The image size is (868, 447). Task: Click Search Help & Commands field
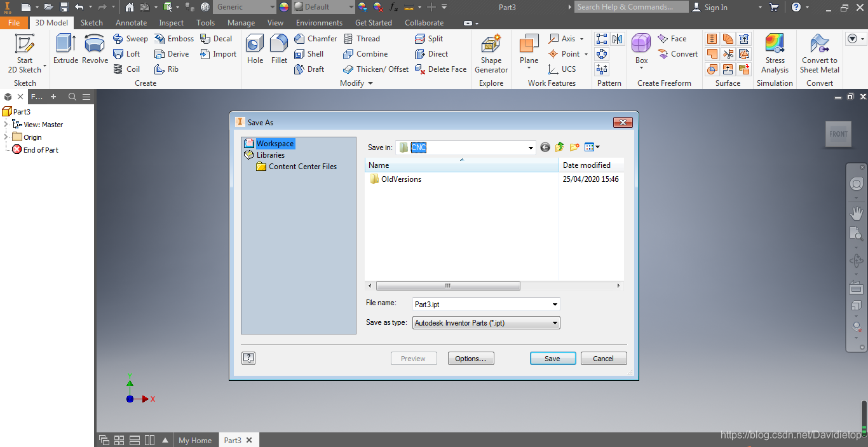[x=632, y=7]
